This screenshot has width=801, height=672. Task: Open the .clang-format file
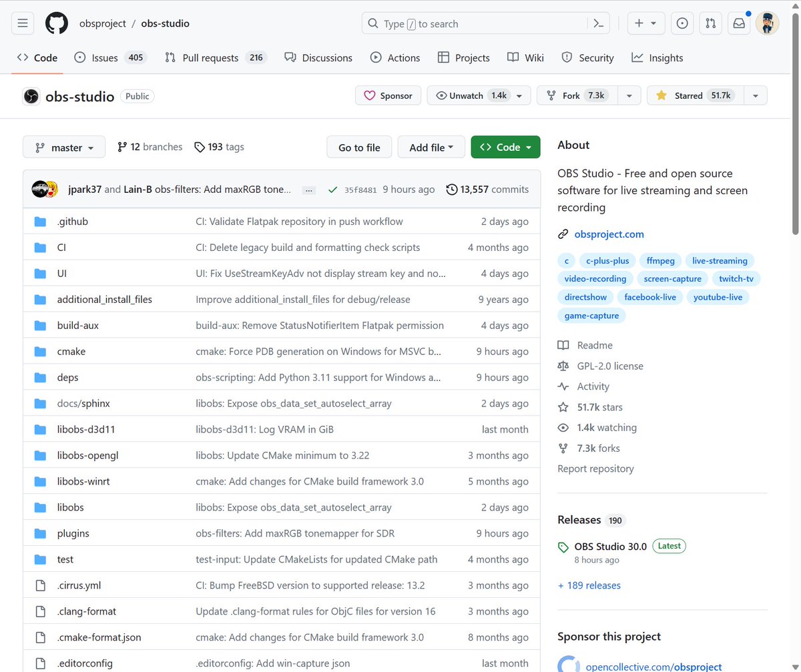coord(87,611)
